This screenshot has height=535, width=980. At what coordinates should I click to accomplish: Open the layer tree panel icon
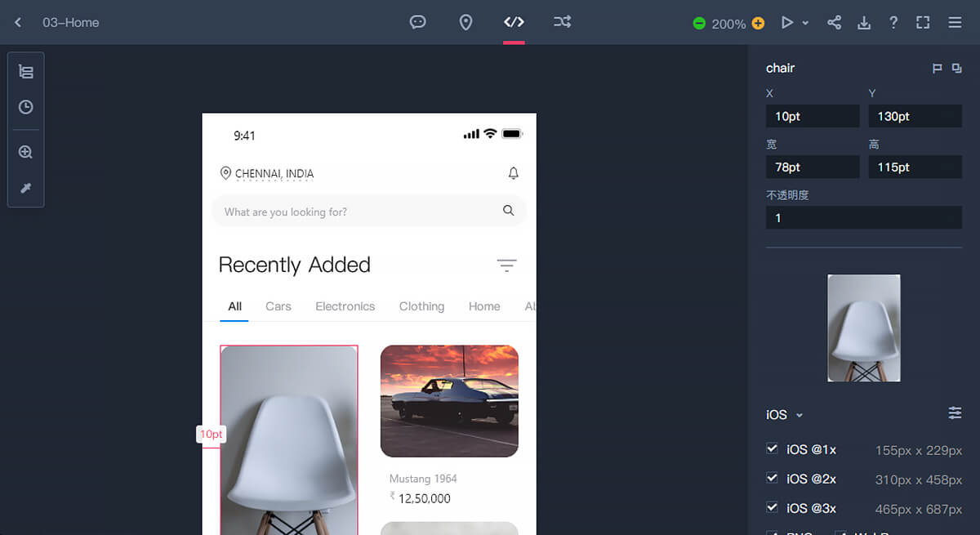(26, 72)
